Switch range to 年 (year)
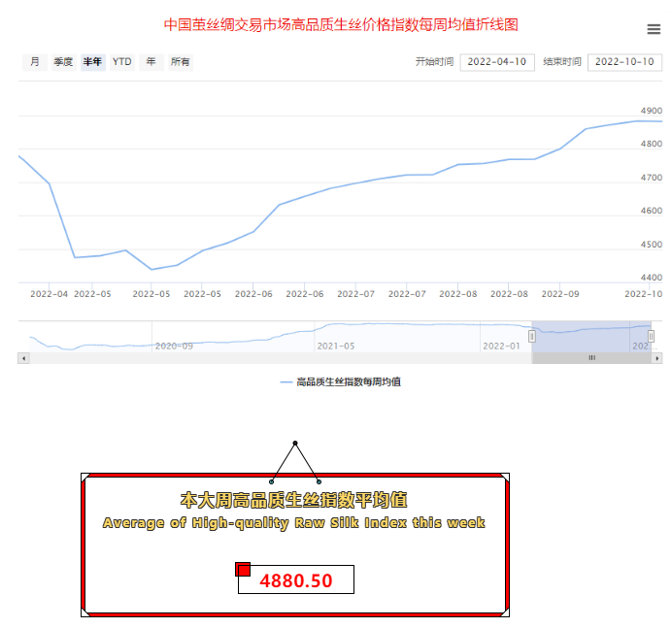Image resolution: width=672 pixels, height=628 pixels. [151, 62]
